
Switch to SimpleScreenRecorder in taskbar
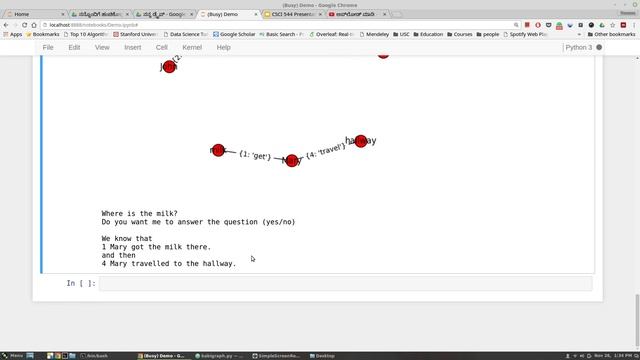coord(276,356)
